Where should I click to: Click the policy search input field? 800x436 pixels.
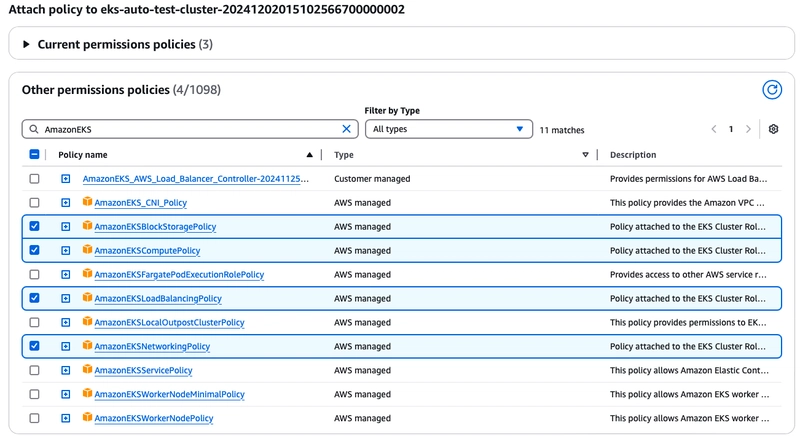190,130
